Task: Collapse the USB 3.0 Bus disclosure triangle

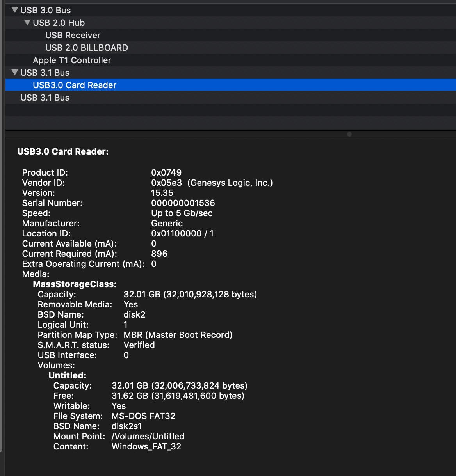Action: click(x=15, y=10)
